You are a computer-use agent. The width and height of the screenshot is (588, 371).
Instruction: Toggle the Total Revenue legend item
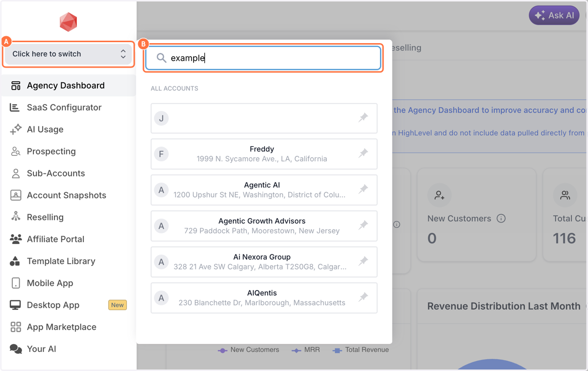(x=361, y=350)
